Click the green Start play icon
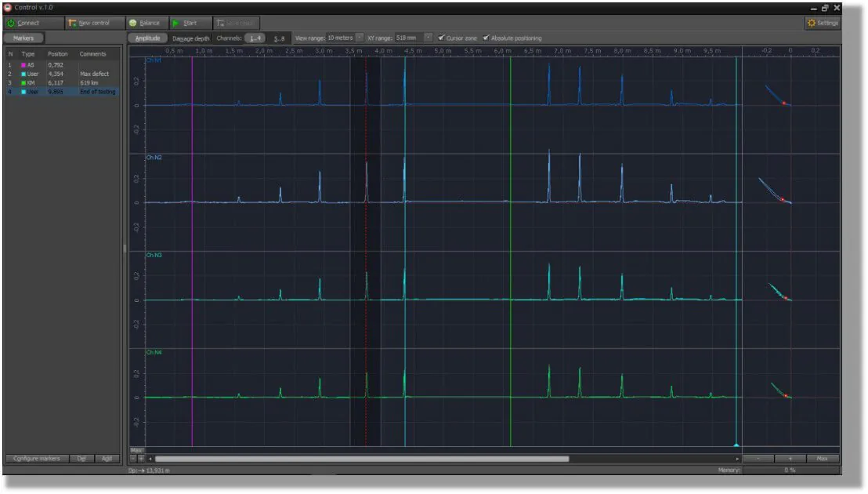This screenshot has width=868, height=494. [175, 23]
